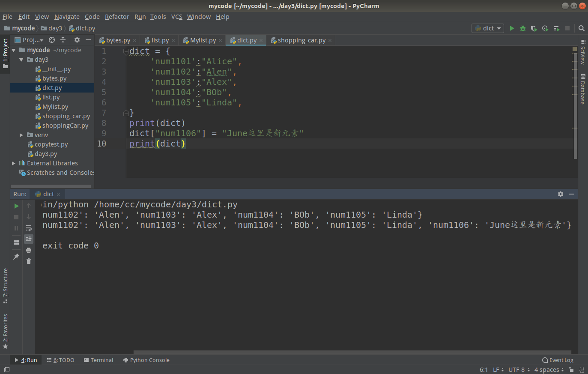Collapse the day3 folder
588x374 pixels.
click(x=21, y=60)
